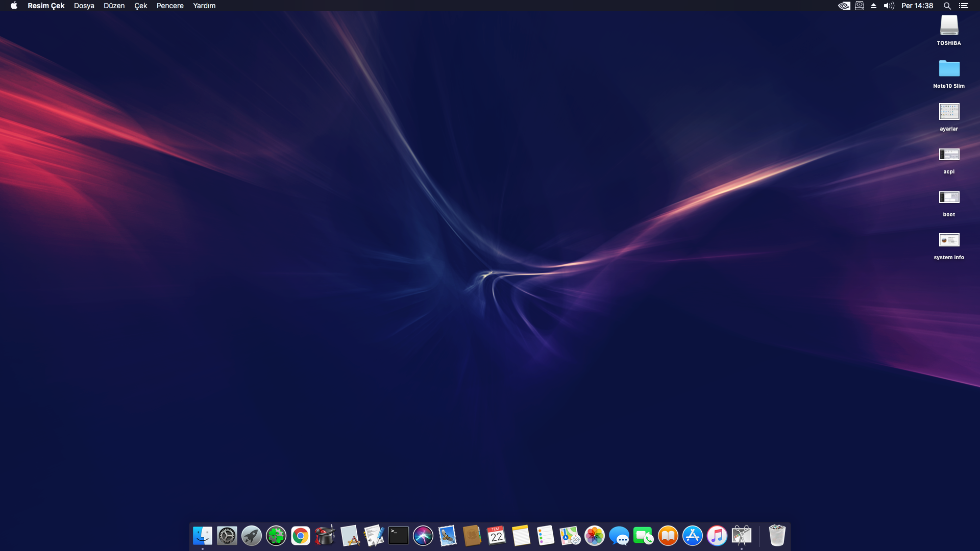Viewport: 980px width, 551px height.
Task: Select the system info screenshot thumbnail
Action: (x=949, y=240)
